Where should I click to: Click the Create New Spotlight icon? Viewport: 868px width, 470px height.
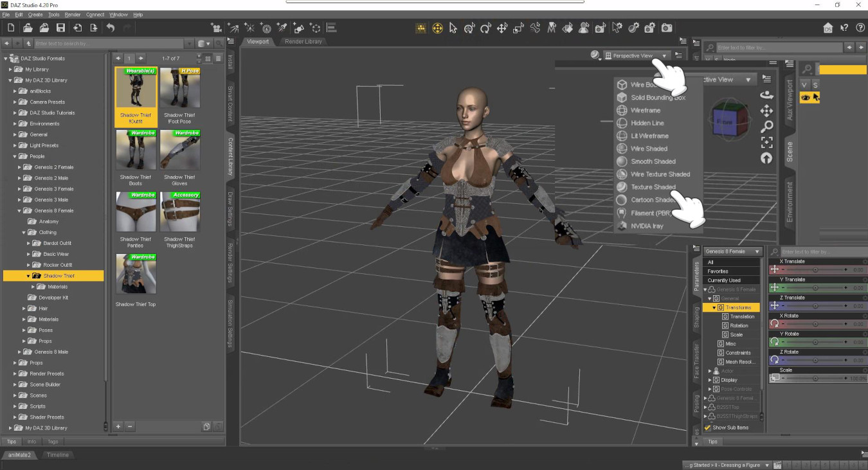[x=283, y=28]
